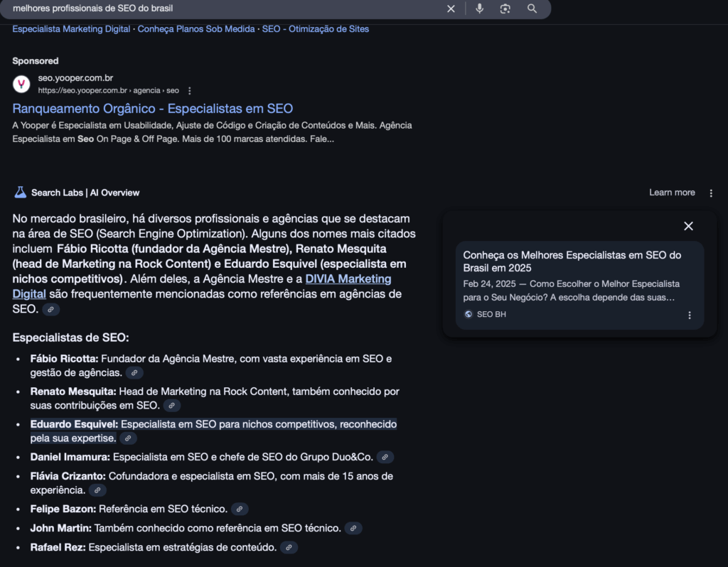Click the Sponsored label
Screen dimensions: 728x567
tap(36, 61)
